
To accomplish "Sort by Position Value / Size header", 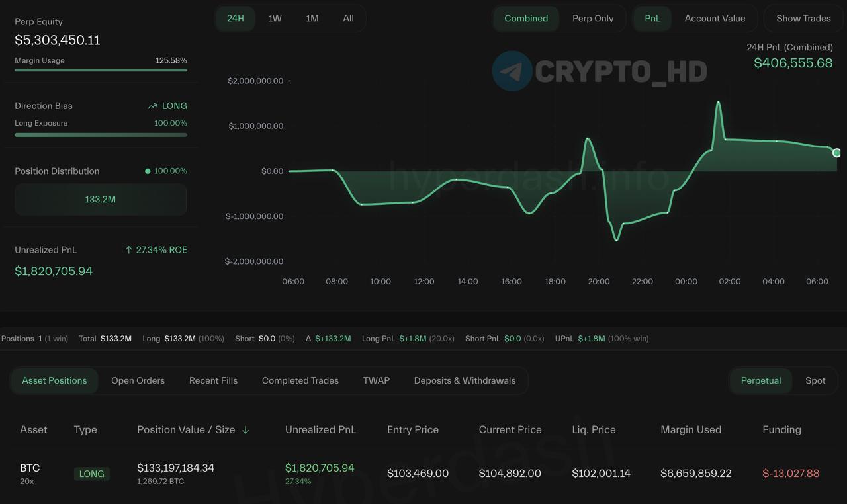I will (186, 430).
